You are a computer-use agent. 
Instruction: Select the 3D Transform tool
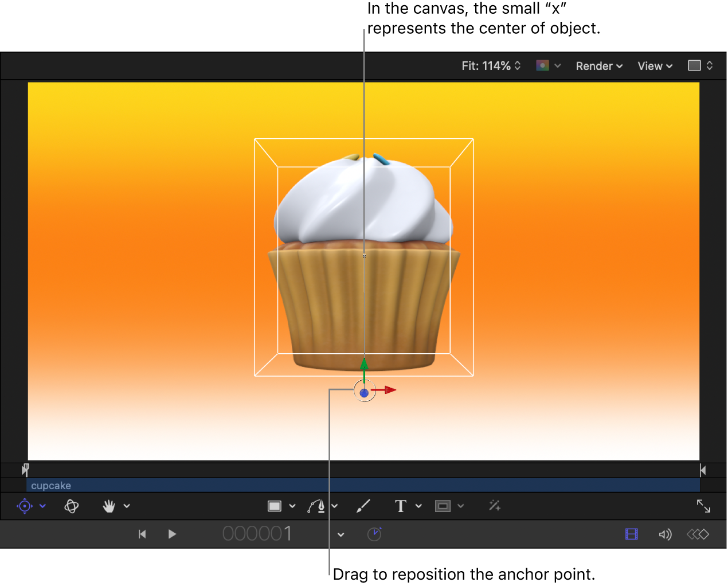coord(72,506)
